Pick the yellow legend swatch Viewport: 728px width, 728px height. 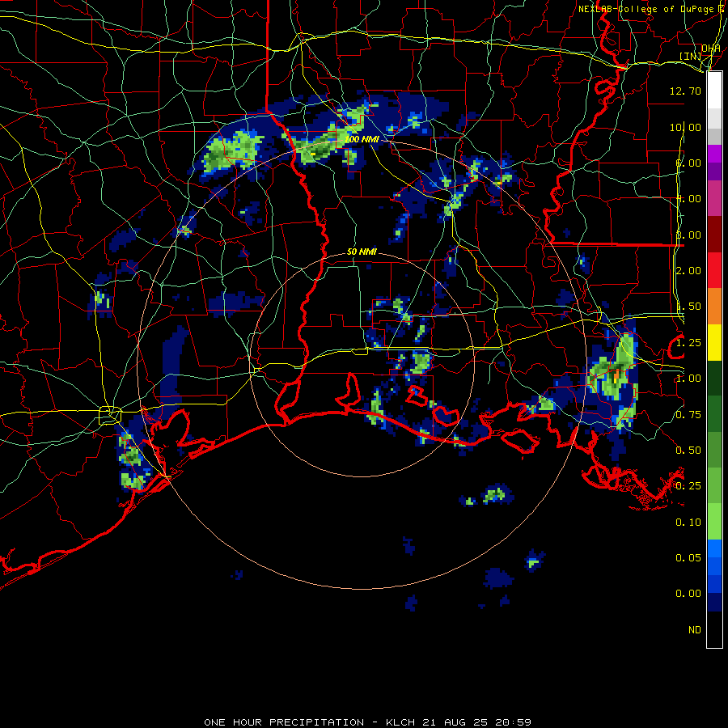(714, 343)
